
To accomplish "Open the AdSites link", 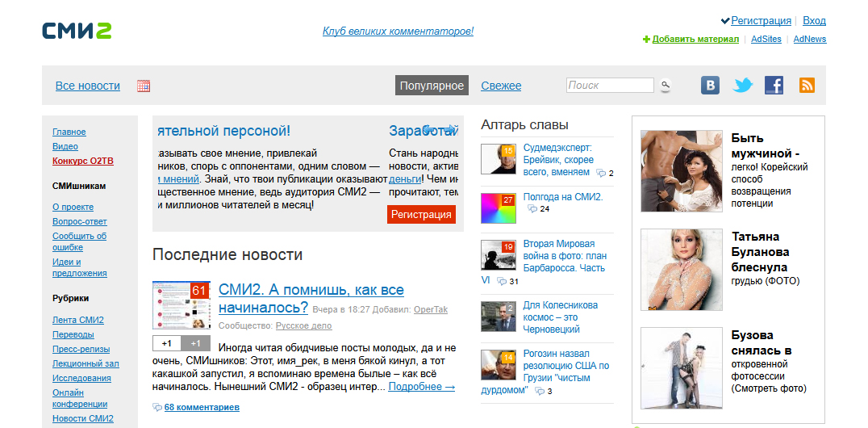I will 766,40.
